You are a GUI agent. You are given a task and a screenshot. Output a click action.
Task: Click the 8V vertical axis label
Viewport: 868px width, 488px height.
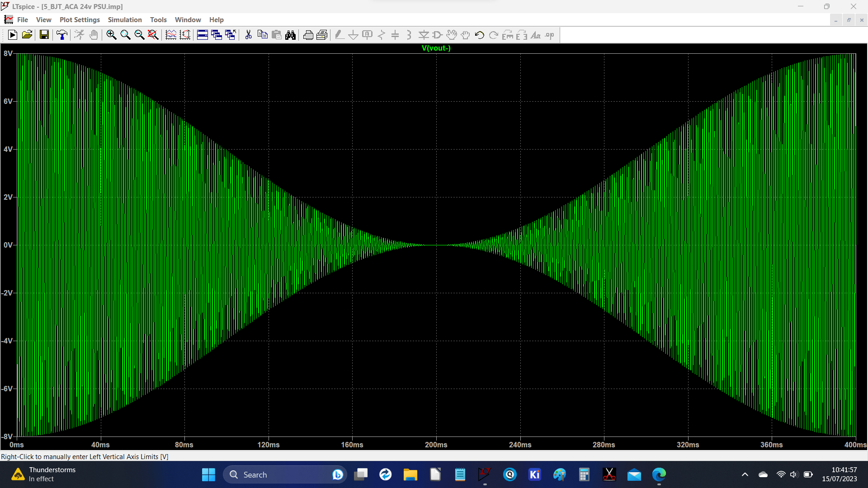coord(8,53)
